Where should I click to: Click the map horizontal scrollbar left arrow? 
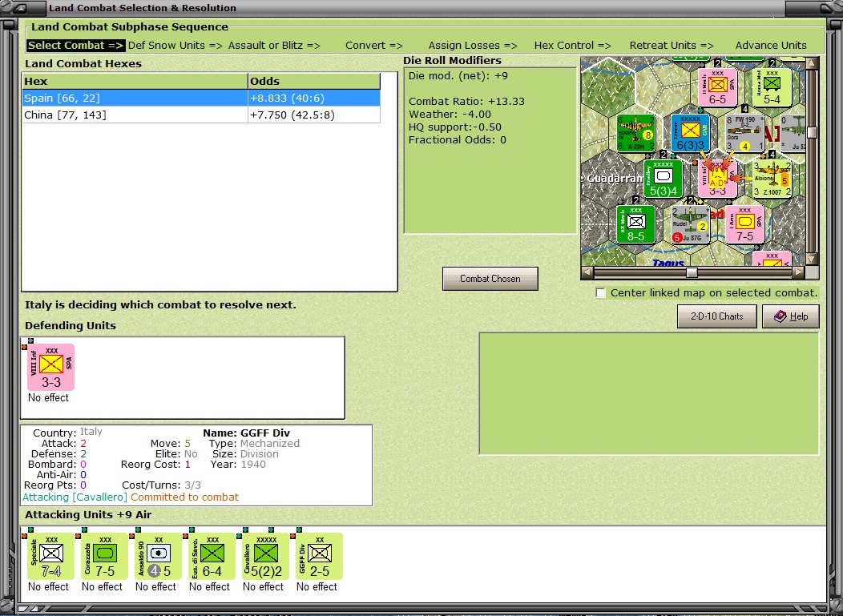(x=587, y=272)
